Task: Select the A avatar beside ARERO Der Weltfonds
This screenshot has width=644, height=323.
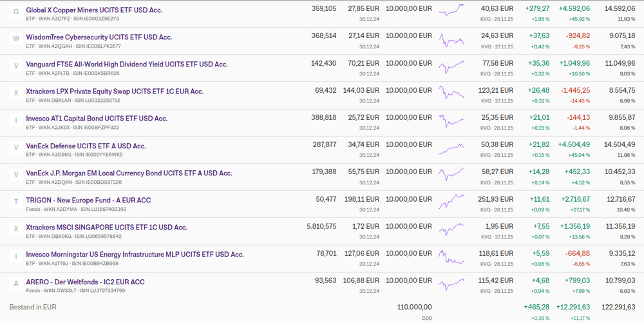Action: 16,284
